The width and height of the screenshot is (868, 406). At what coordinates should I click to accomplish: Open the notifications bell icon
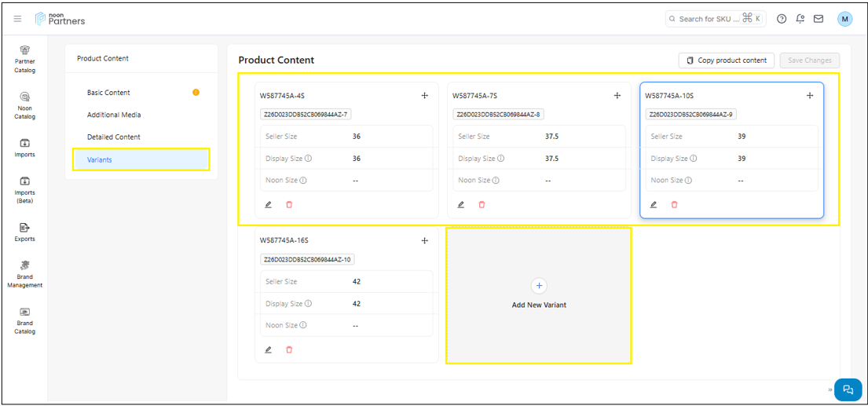800,19
